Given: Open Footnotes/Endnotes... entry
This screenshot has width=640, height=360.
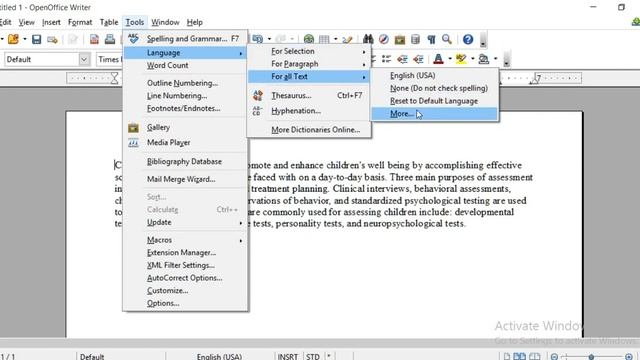Looking at the screenshot, I should [x=185, y=109].
